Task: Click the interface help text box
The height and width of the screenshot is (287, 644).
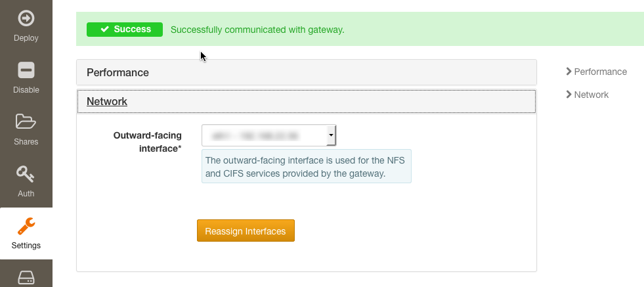Action: tap(307, 166)
